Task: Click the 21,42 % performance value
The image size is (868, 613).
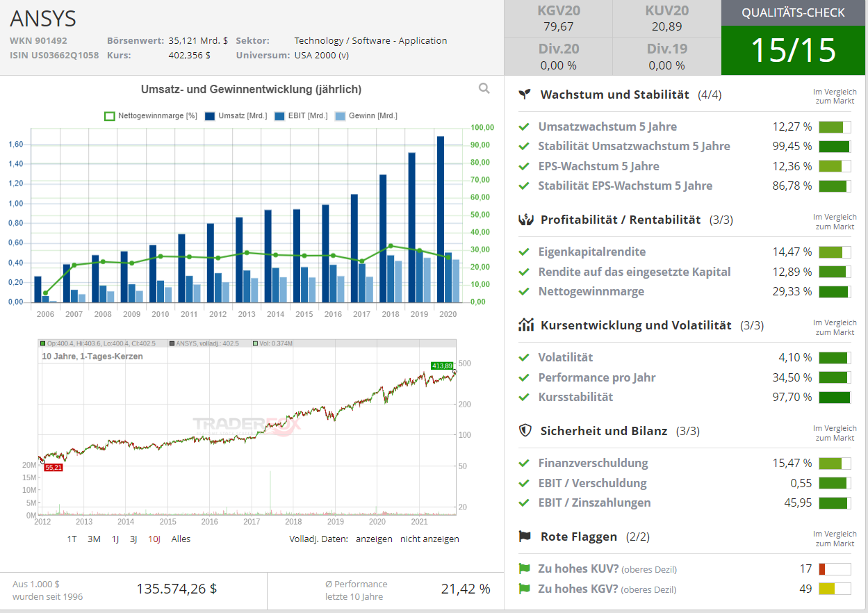Action: (x=466, y=589)
